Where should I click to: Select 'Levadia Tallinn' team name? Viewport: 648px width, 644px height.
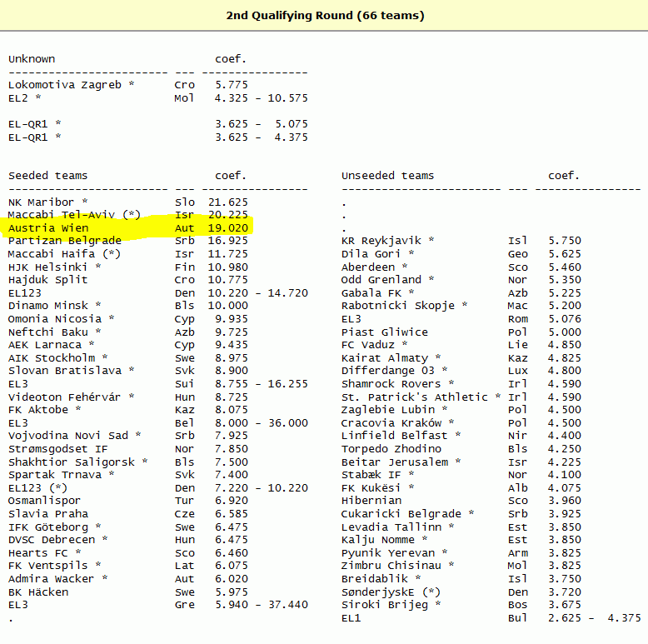(391, 527)
